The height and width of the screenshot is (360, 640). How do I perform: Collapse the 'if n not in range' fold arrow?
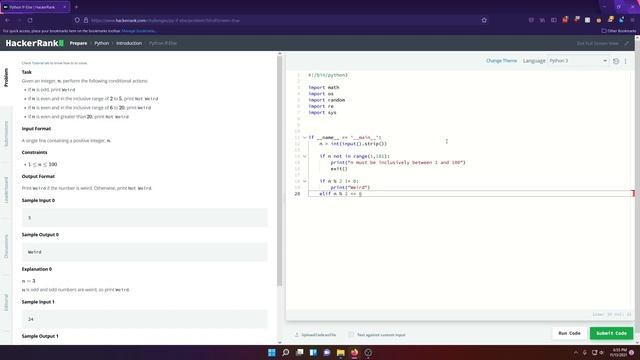[x=304, y=156]
